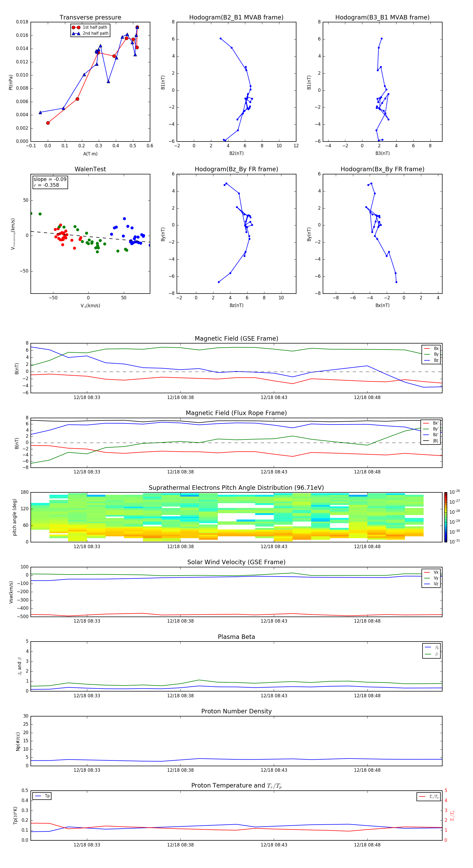Click the 'B3(nT)' x-axis label

coord(382,153)
